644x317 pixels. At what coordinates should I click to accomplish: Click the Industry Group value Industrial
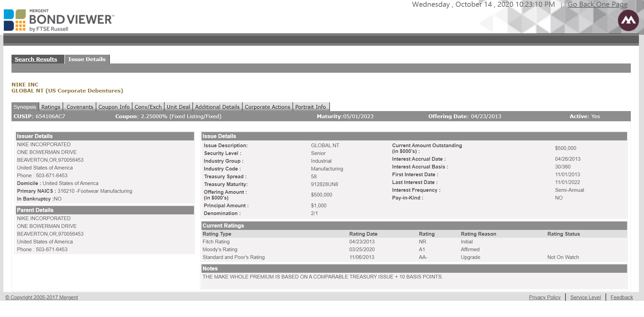pyautogui.click(x=321, y=161)
